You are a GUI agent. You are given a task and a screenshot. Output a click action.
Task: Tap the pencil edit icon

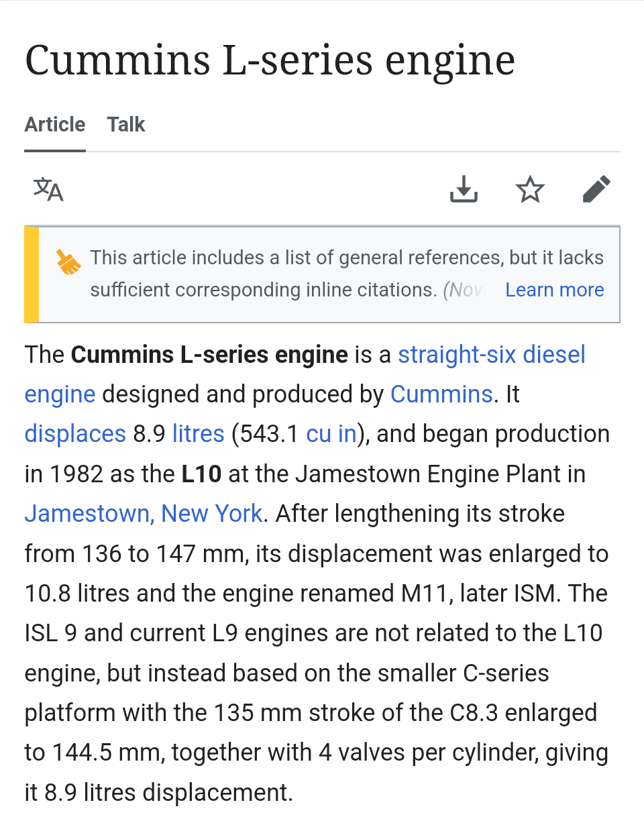[x=596, y=190]
